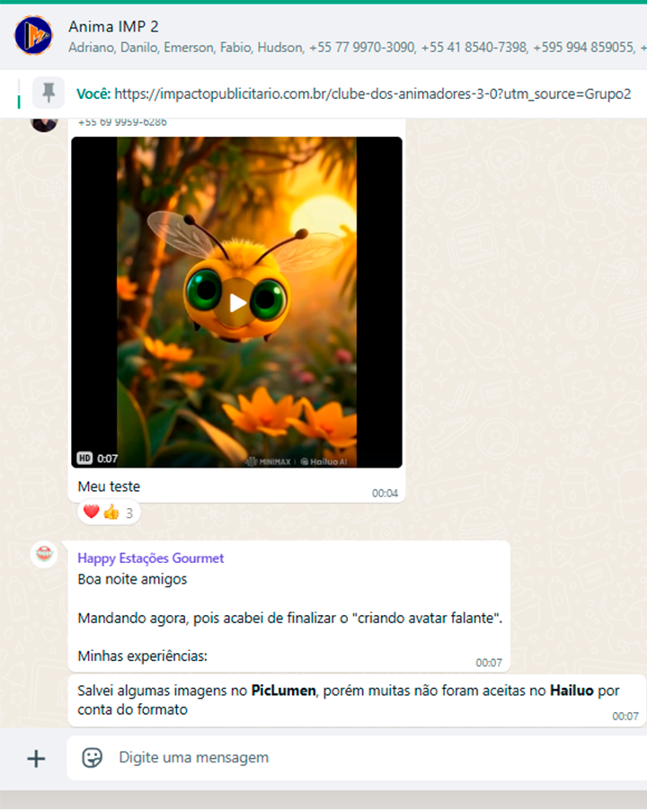Open the attach plus menu
Viewport: 647px width, 812px height.
tap(36, 759)
